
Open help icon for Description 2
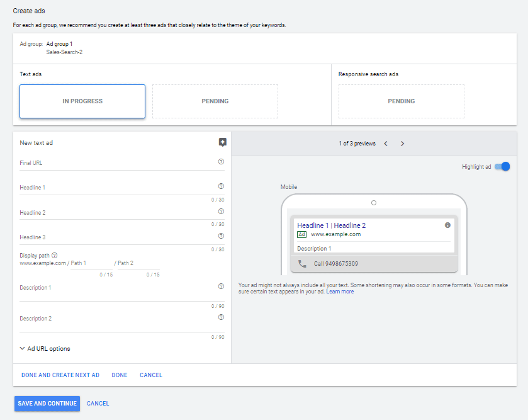221,317
